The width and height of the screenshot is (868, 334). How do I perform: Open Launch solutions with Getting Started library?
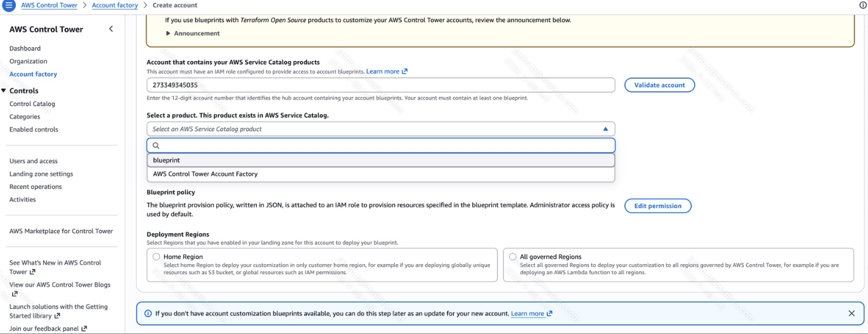59,311
